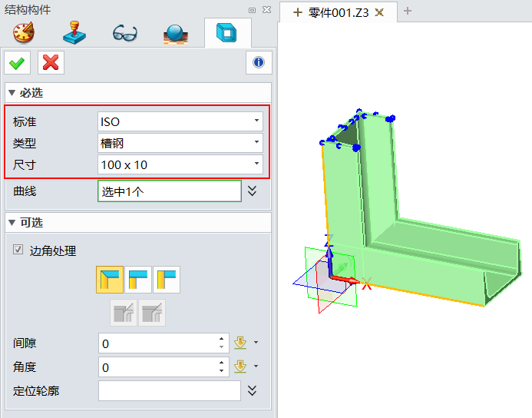Confirm with the green checkmark button
Image resolution: width=532 pixels, height=418 pixels.
point(15,62)
